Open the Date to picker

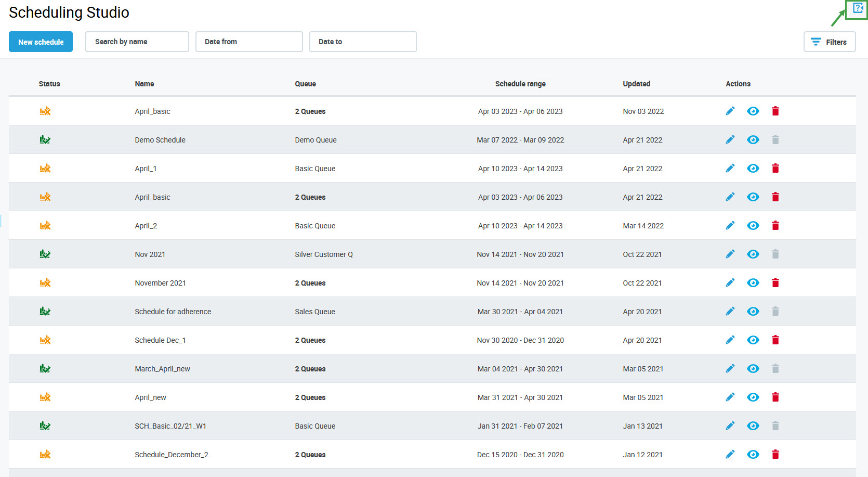point(363,42)
